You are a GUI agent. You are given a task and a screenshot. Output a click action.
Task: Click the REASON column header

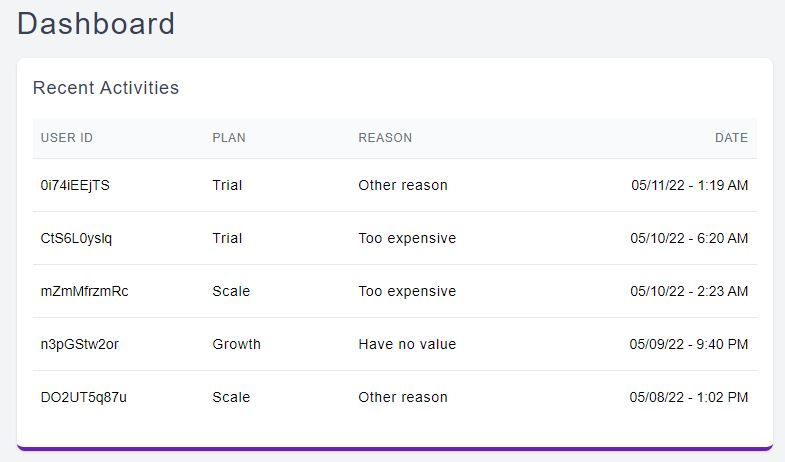coord(385,138)
